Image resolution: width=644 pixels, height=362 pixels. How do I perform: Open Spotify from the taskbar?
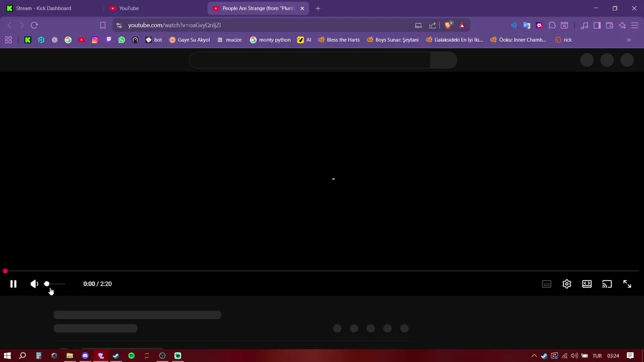point(131,356)
